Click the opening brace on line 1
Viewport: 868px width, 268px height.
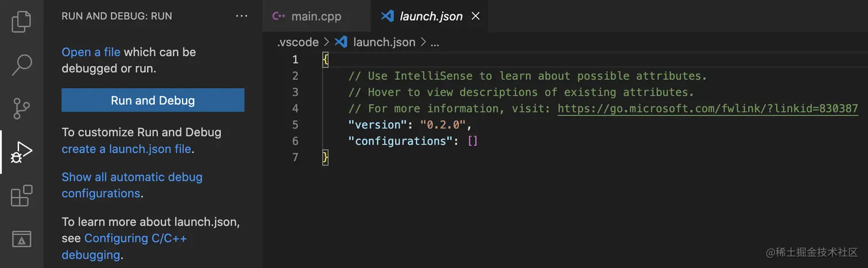click(x=325, y=60)
